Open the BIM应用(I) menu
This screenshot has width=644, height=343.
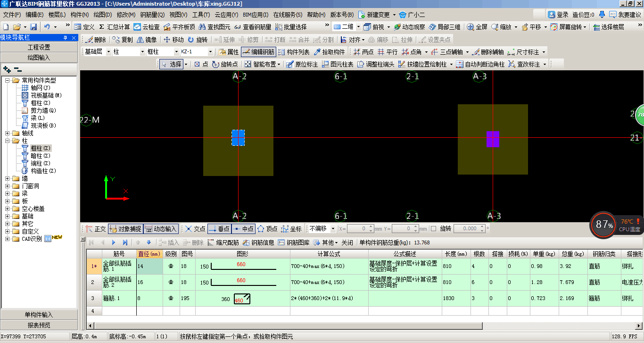tap(256, 15)
